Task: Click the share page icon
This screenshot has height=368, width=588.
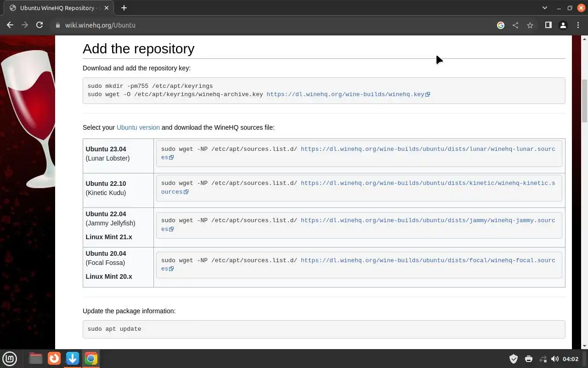Action: 515,25
